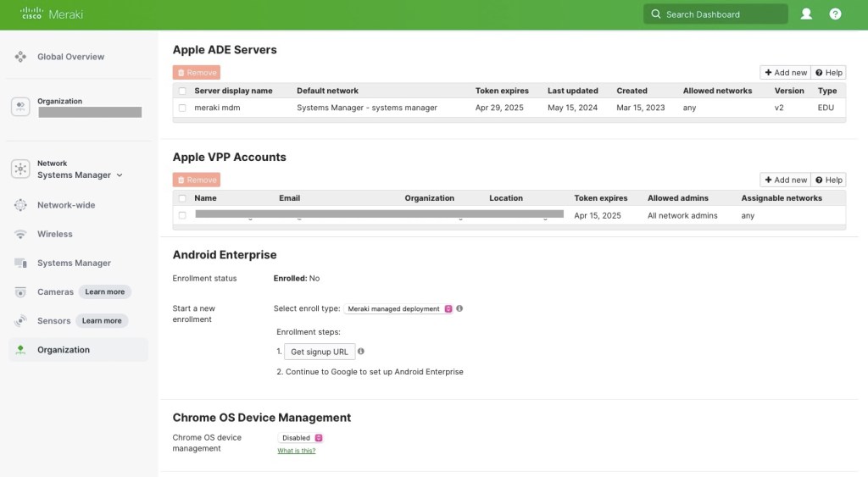Click the Network-wide sidebar icon
The image size is (868, 477).
point(20,205)
